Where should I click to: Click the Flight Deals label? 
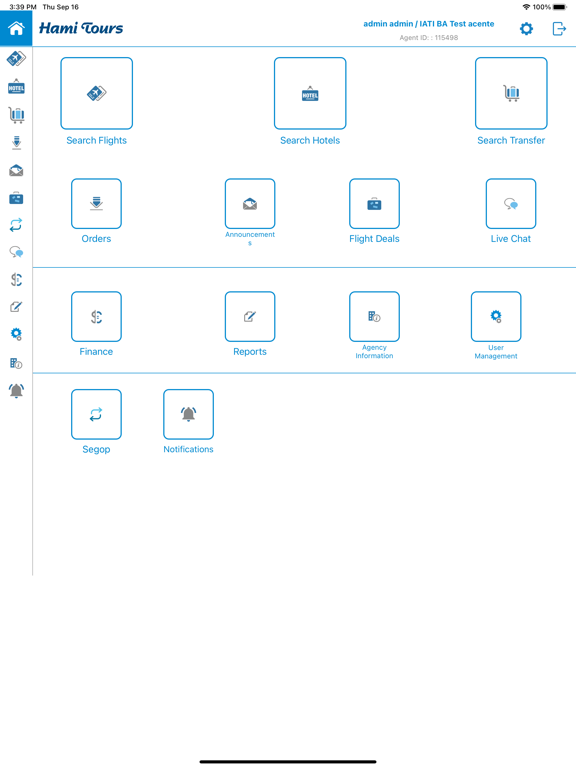point(374,239)
